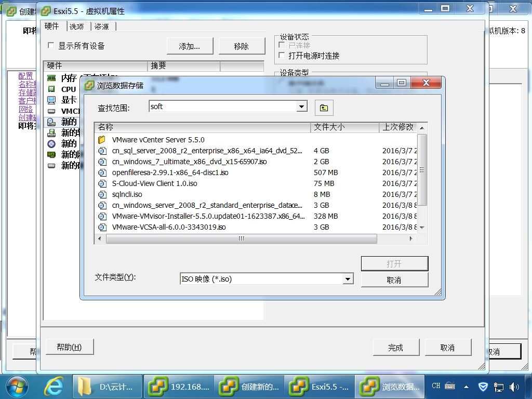Click the security shield tray icon

(483, 387)
